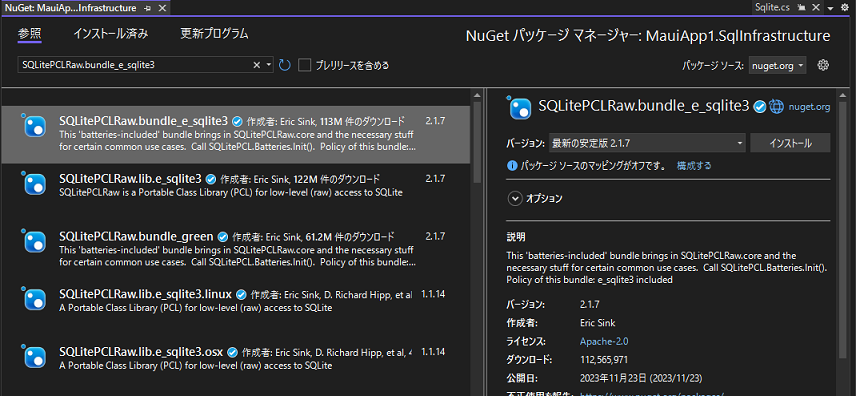Click the globe icon next to nuget.org
Screen dimensions: 856x396
[x=776, y=107]
